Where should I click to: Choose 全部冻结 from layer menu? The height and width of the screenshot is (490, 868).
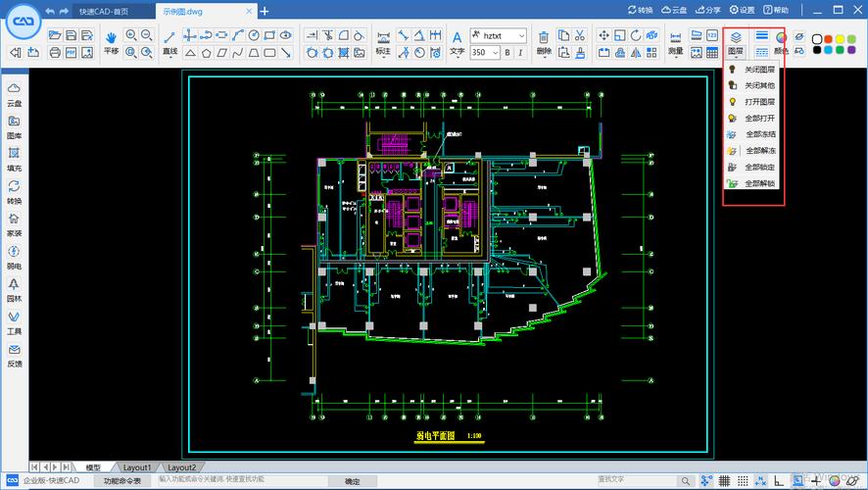[x=759, y=134]
